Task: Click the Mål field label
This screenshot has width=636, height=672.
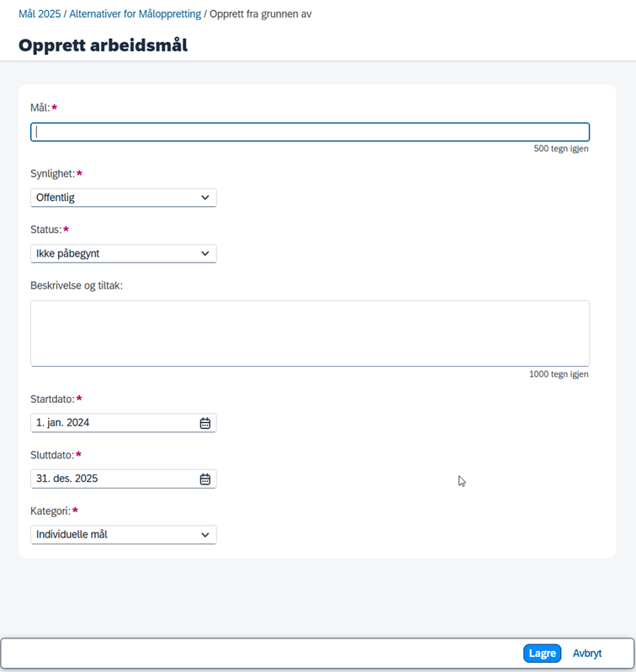Action: coord(40,108)
